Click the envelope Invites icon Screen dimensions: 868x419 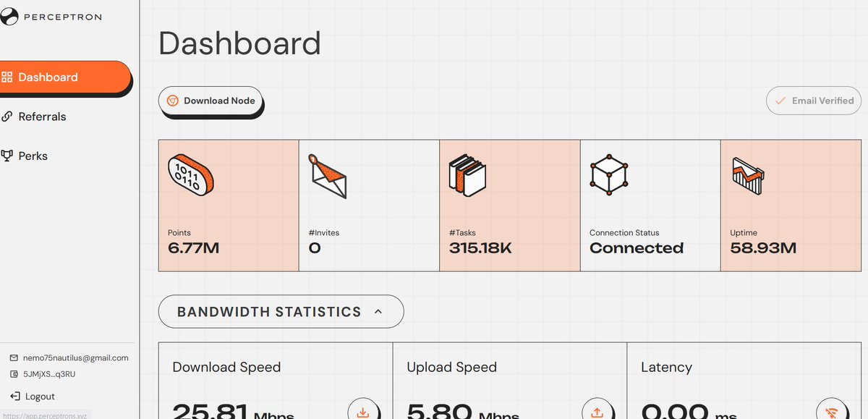coord(327,175)
